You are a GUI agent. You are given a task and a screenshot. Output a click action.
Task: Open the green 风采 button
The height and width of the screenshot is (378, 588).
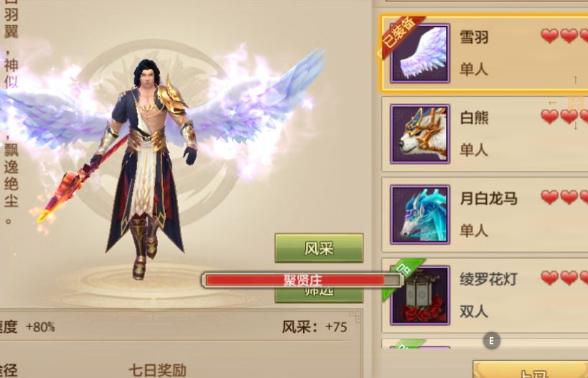click(x=319, y=248)
